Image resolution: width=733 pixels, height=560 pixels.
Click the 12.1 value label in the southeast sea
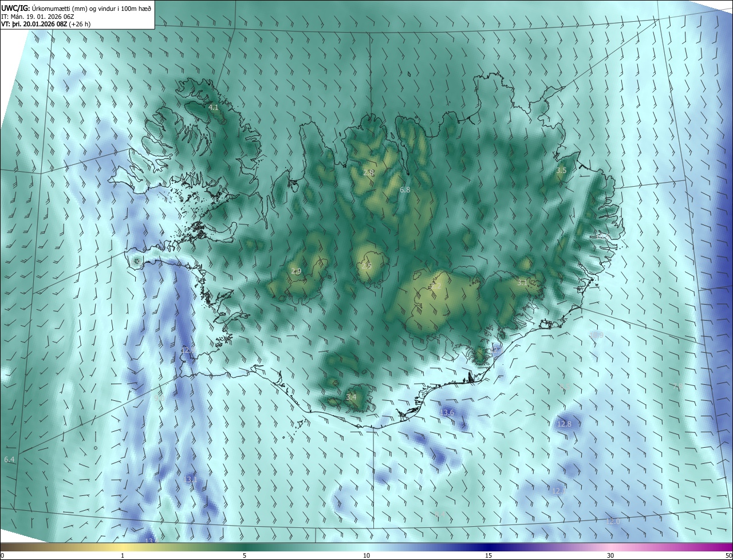(559, 491)
